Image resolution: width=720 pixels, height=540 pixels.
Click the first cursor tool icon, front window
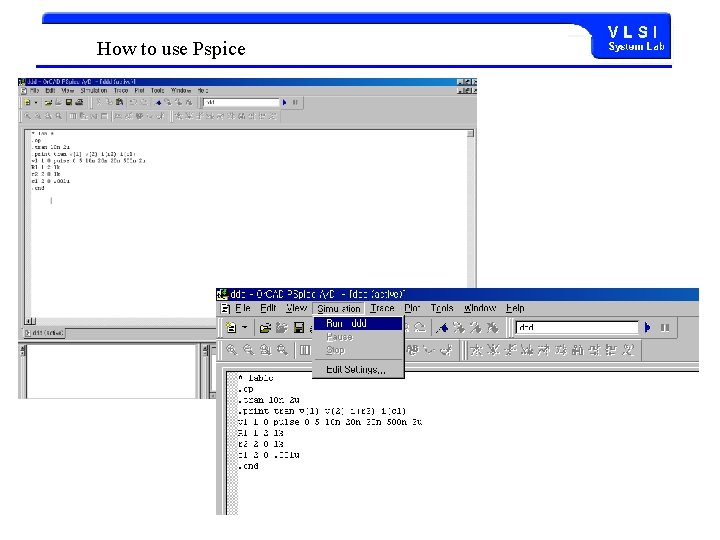pyautogui.click(x=477, y=350)
